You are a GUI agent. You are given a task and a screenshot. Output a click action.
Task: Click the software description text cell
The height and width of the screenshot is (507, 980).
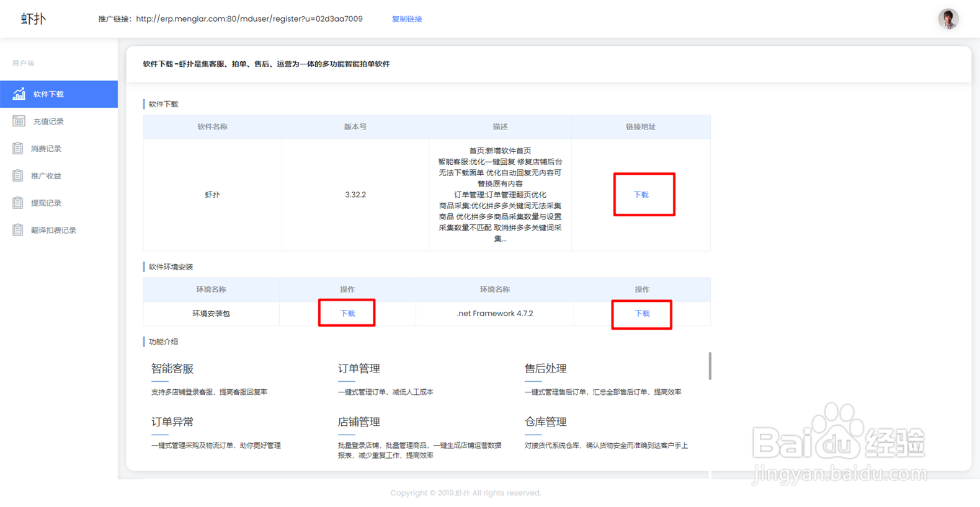tap(500, 195)
